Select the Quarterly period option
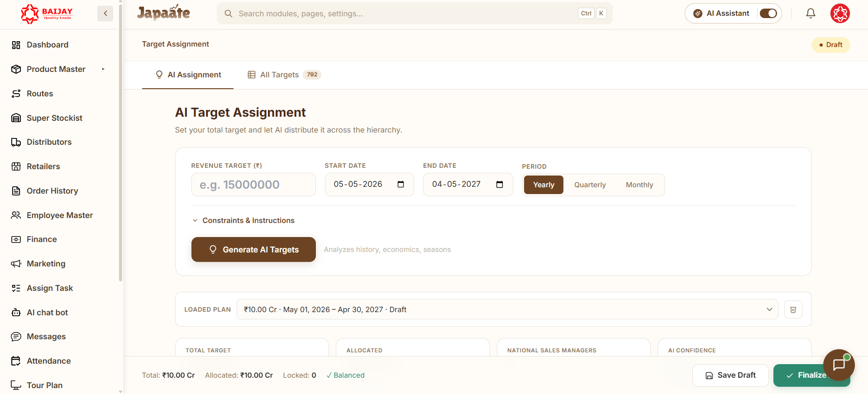 point(590,185)
